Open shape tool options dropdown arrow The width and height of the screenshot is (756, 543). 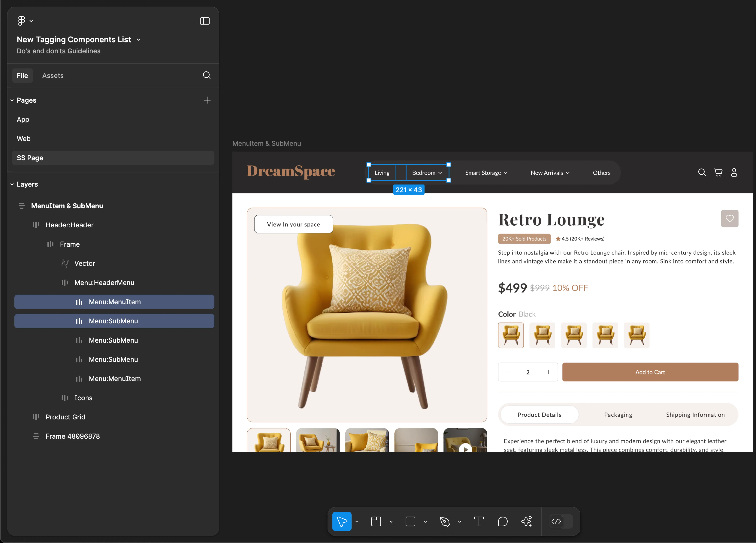tap(425, 522)
